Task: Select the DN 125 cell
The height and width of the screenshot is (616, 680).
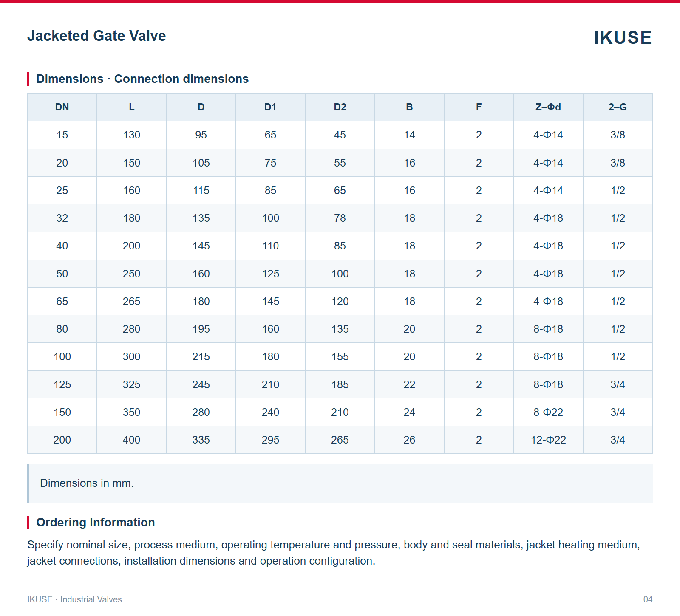Action: tap(62, 384)
